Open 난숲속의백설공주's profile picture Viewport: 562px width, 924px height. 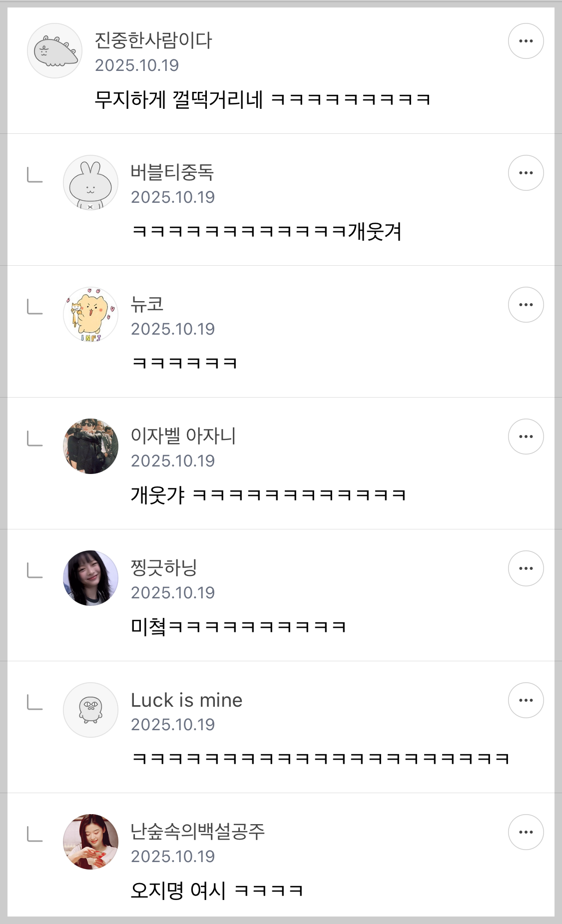90,842
